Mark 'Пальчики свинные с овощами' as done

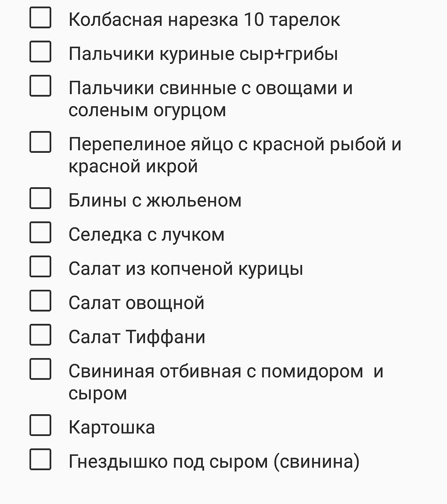(x=40, y=86)
